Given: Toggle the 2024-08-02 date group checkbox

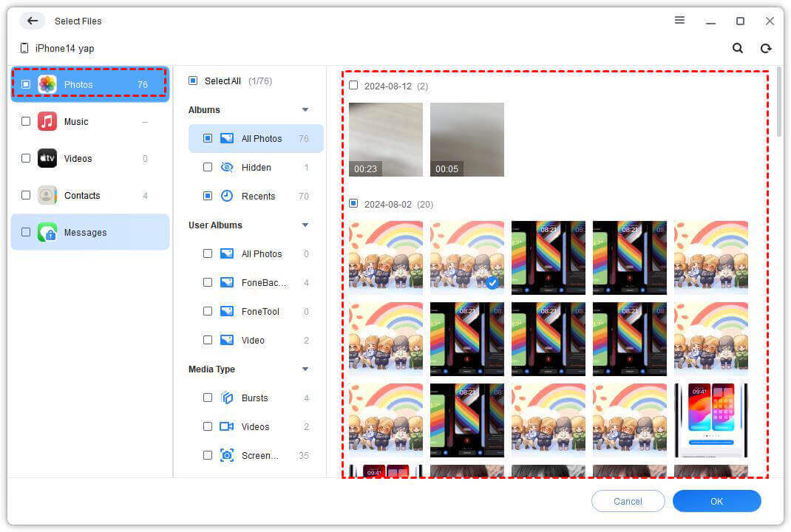Looking at the screenshot, I should pos(353,203).
